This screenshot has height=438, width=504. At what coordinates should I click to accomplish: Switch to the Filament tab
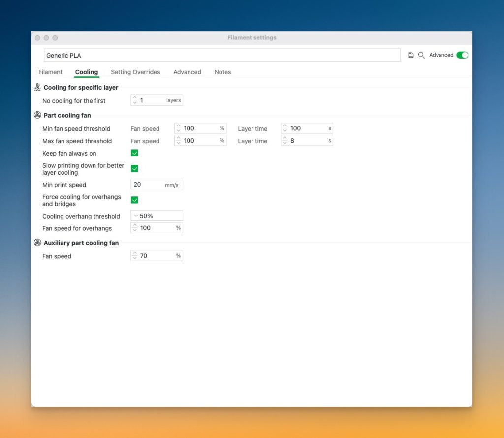tap(50, 72)
